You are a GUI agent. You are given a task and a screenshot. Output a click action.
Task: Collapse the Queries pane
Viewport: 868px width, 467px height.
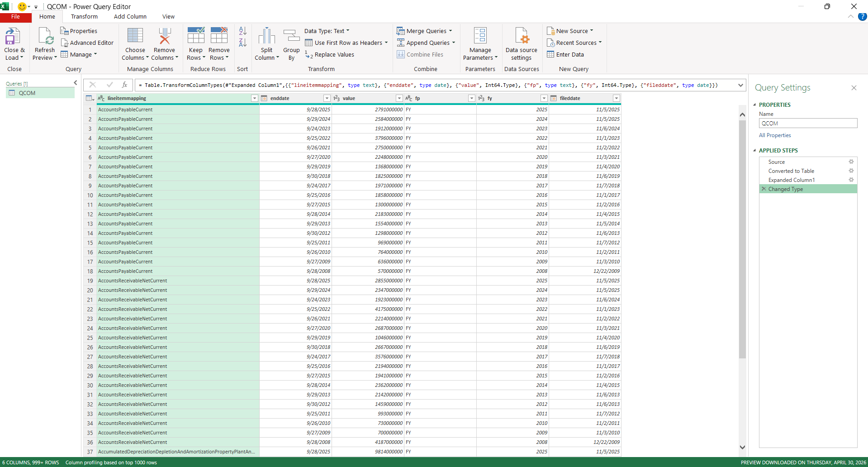(76, 83)
